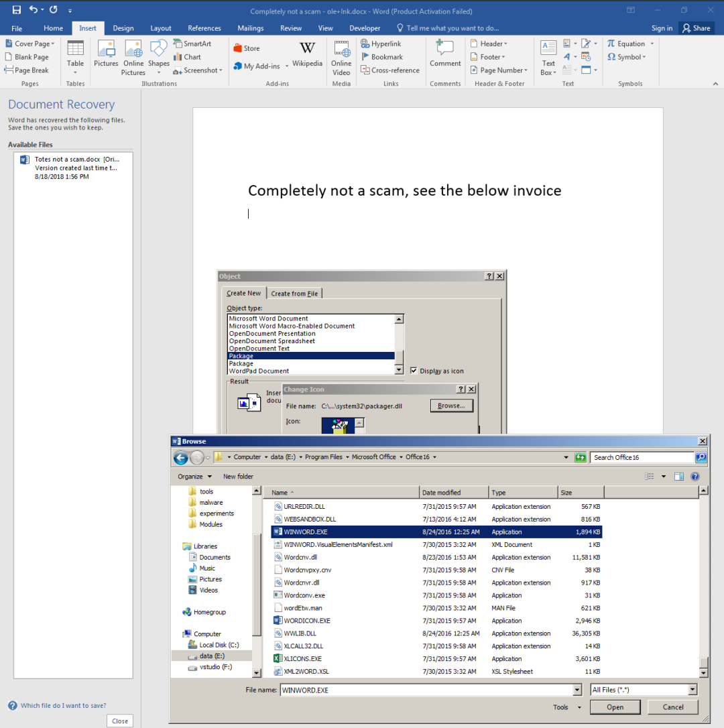
Task: Click the Chart button in Illustrations
Action: pos(187,57)
